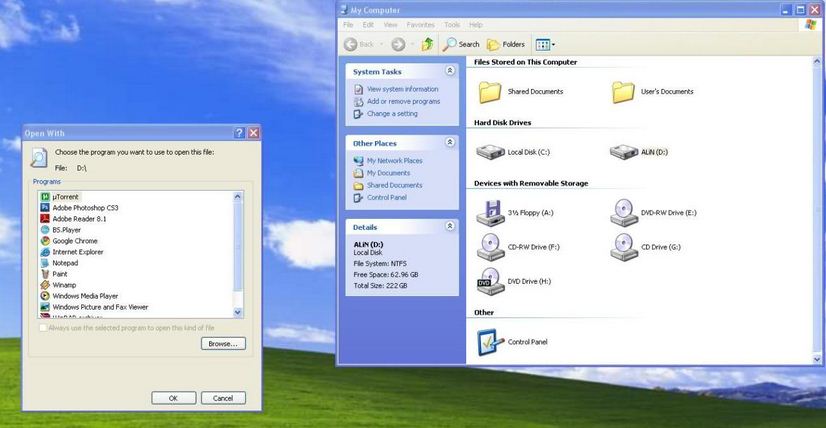
Task: Click the Open With title bar
Action: 141,133
